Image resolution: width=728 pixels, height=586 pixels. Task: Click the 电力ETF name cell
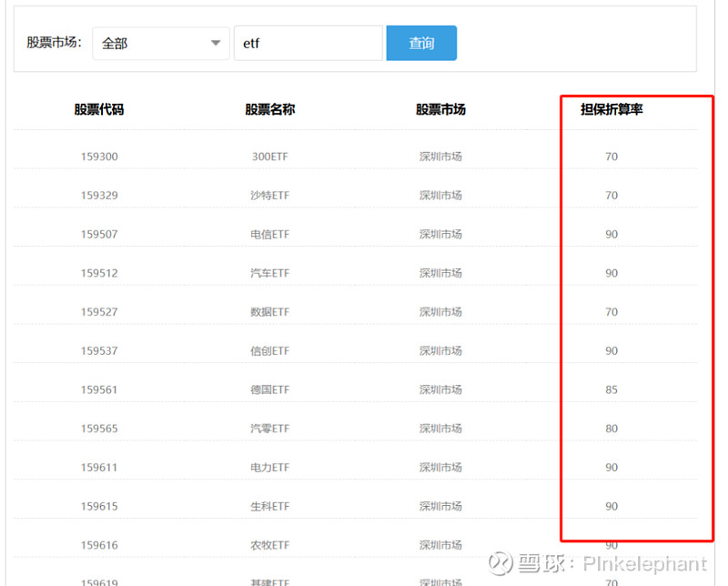[x=269, y=468]
